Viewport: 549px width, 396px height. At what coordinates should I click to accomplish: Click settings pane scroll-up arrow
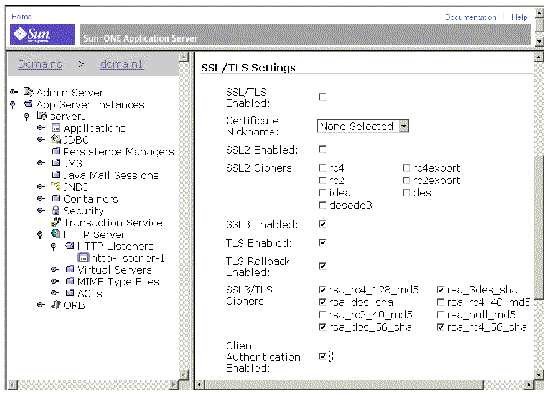(538, 57)
